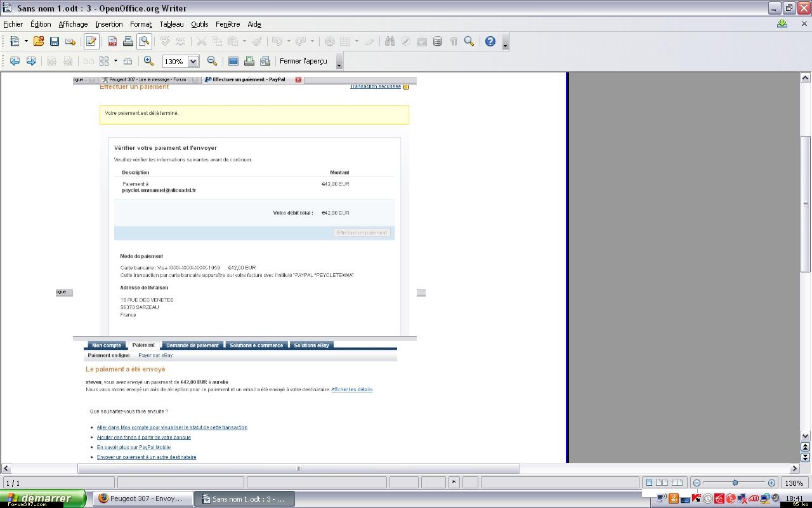This screenshot has height=508, width=812.
Task: Zoom out using the preview magnifier minus
Action: click(212, 61)
